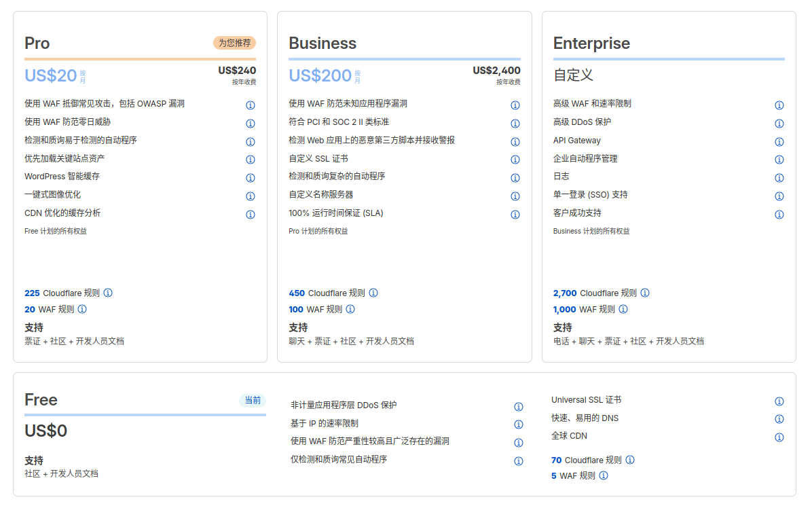Viewport: 812px width, 508px height.
Task: Show info for API Gateway
Action: point(779,141)
